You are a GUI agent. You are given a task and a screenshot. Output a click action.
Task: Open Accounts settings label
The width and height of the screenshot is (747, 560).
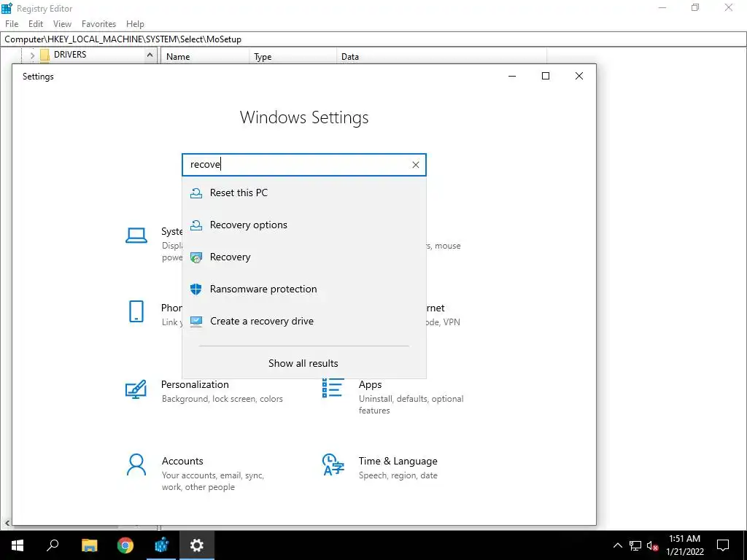point(182,461)
